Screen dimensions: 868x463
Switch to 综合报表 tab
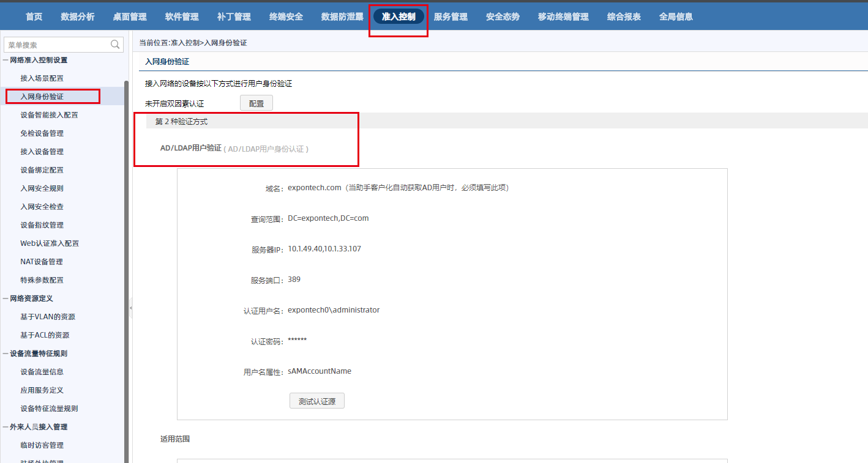tap(624, 17)
